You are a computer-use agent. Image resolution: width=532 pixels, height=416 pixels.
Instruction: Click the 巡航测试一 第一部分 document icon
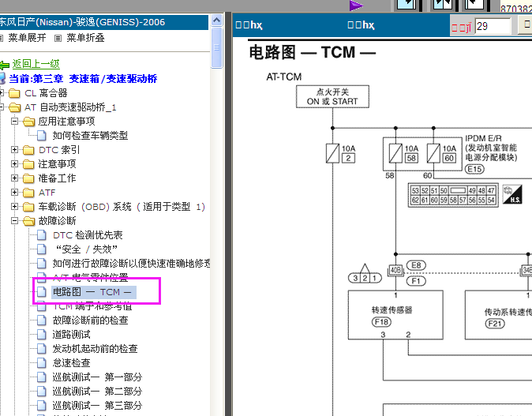coord(41,377)
